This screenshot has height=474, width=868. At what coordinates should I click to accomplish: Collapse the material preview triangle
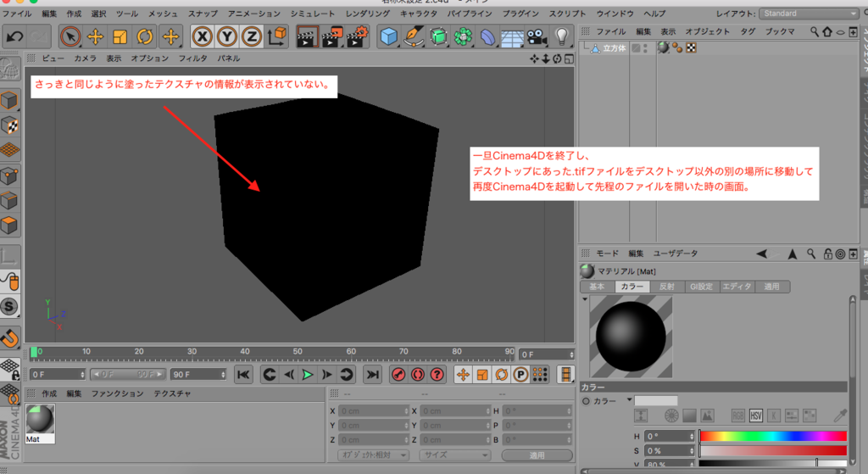coord(585,299)
